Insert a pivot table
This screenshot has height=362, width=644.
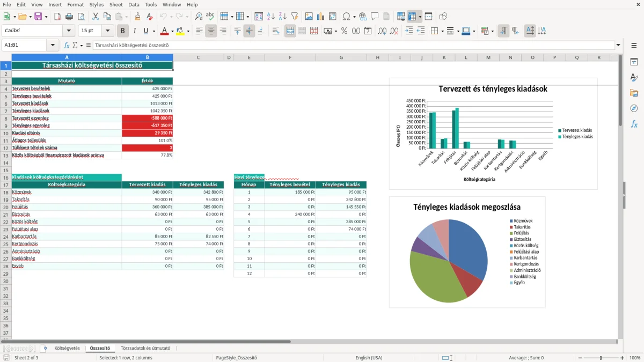333,17
